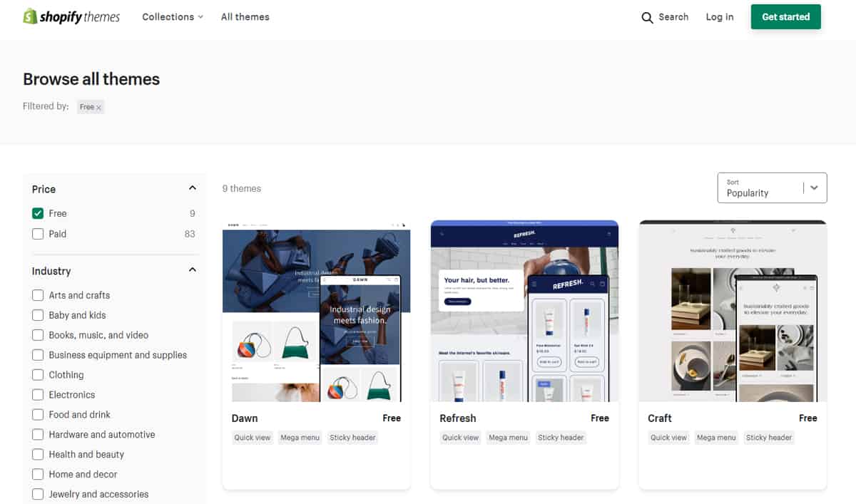Collapse the Price filter section
Screen dimensions: 856x504
tap(192, 188)
